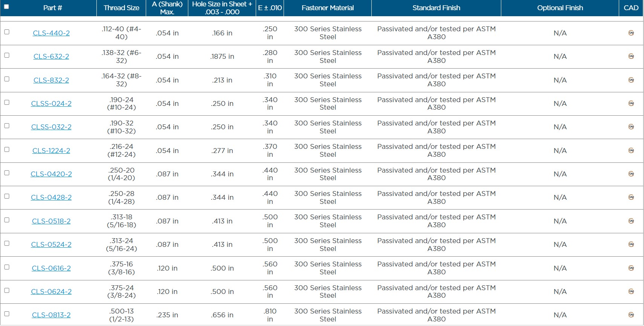The height and width of the screenshot is (326, 644).
Task: Check the box for CLS-0518-2
Action: [x=7, y=220]
